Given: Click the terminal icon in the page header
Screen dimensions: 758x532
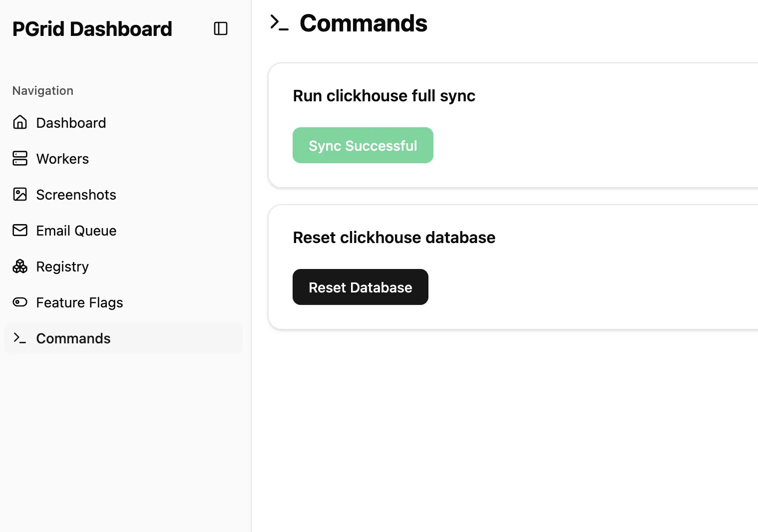Looking at the screenshot, I should pos(279,23).
